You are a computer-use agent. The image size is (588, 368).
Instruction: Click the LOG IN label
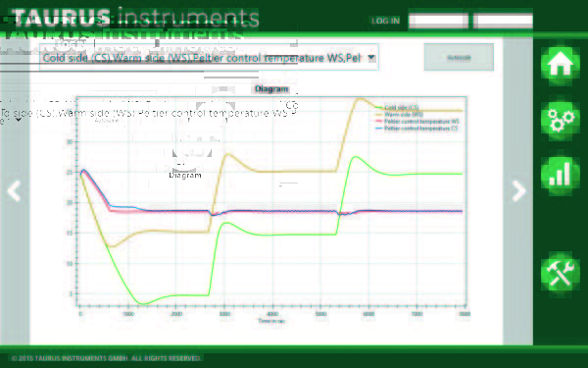385,21
